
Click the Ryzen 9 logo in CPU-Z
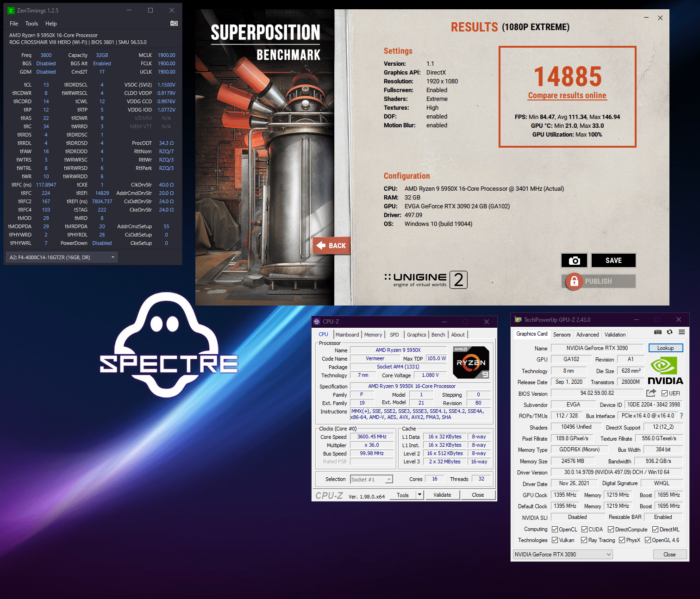tap(471, 362)
